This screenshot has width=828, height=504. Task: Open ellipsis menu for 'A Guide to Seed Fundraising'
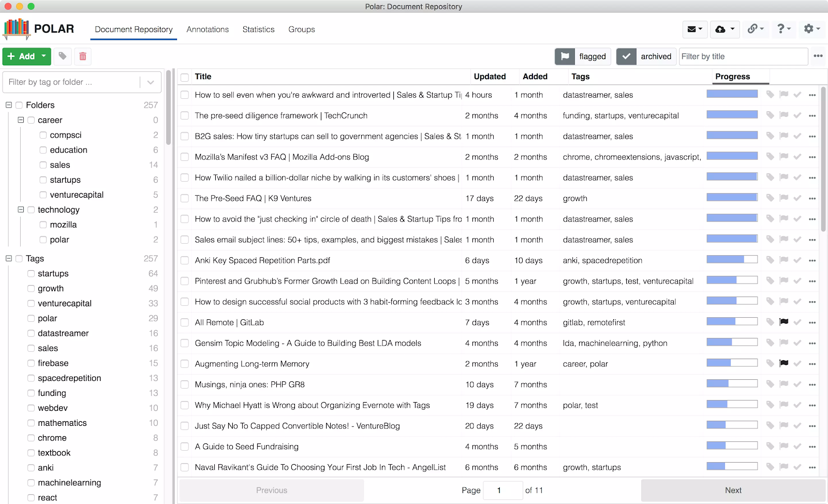click(812, 447)
